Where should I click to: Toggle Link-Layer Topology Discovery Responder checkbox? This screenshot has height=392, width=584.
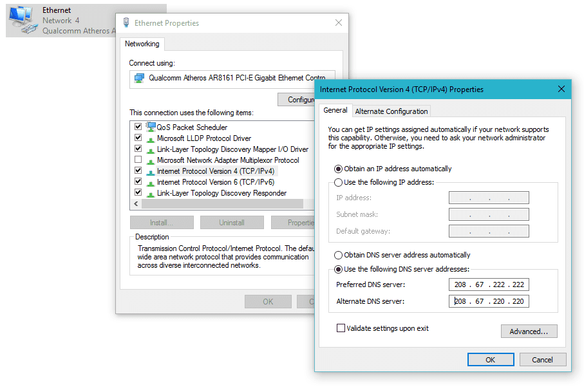pos(138,192)
